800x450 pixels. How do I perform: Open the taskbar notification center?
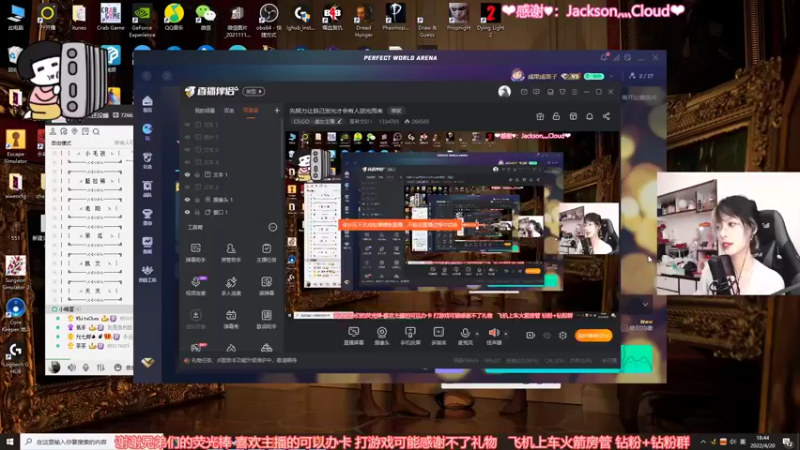[x=788, y=442]
